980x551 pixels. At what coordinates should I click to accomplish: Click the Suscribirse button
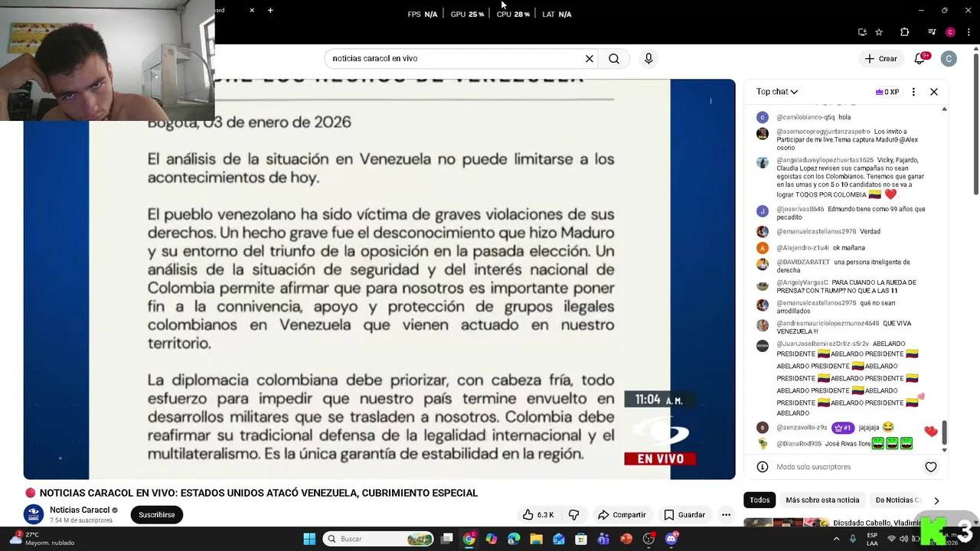pos(157,515)
